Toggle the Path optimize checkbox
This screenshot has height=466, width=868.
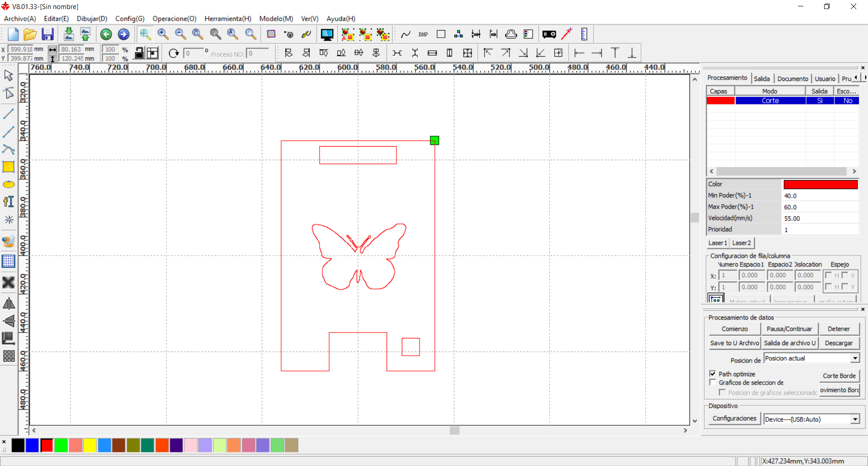[x=713, y=374]
